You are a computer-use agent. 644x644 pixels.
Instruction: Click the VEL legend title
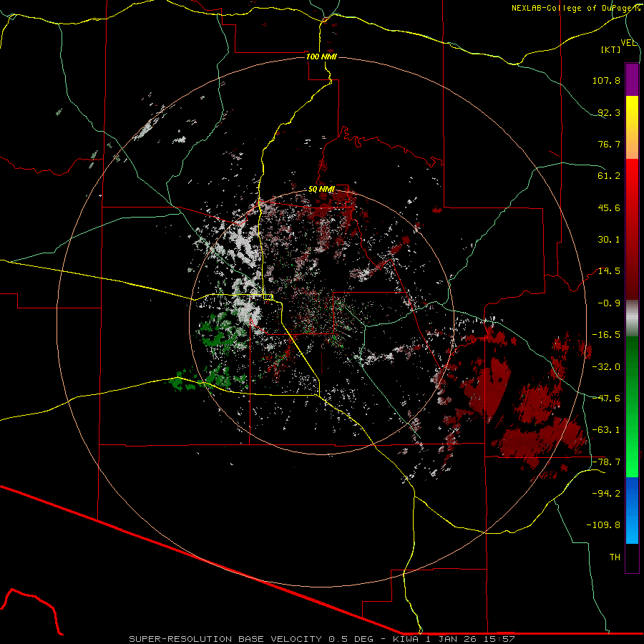[x=628, y=43]
